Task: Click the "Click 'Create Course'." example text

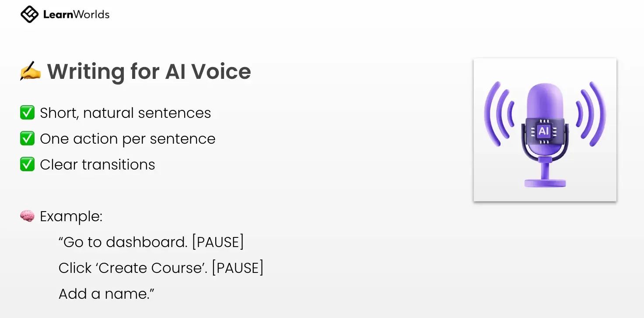Action: [x=133, y=268]
